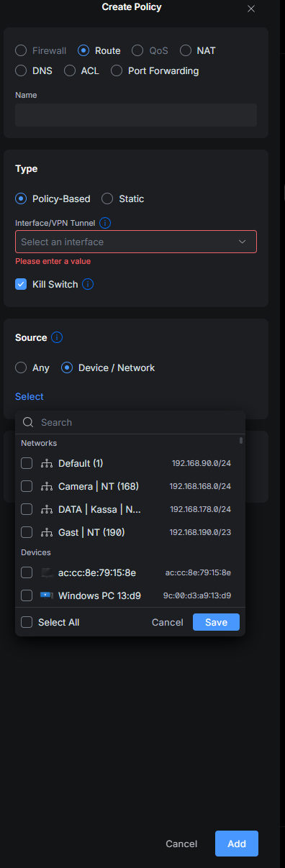Click network icon beside Default (1)
Image resolution: width=285 pixels, height=868 pixels.
point(47,463)
